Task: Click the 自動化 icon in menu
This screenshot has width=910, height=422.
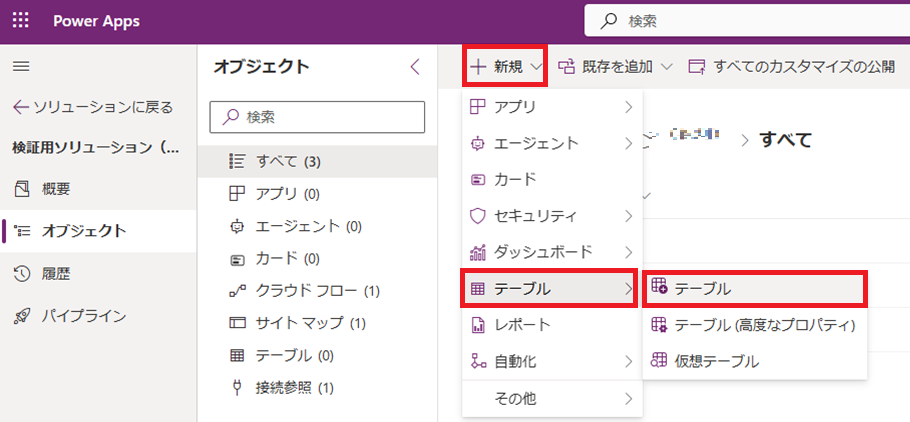Action: click(x=476, y=362)
